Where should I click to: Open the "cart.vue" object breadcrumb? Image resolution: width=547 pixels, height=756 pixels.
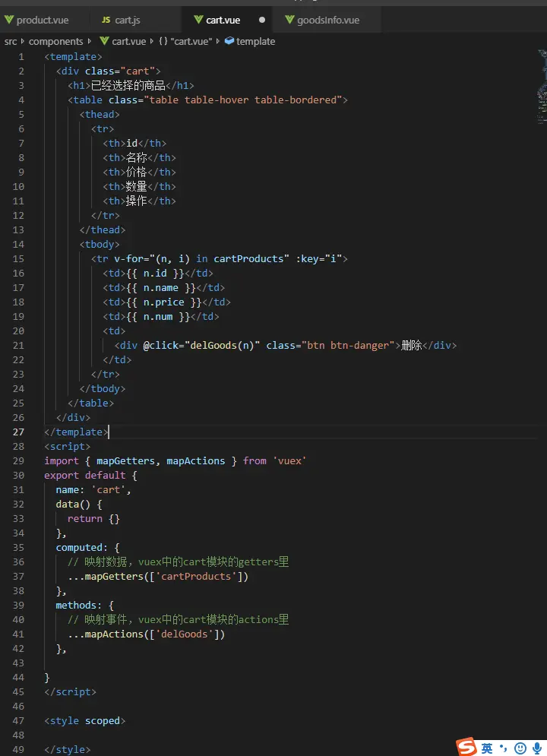(191, 42)
